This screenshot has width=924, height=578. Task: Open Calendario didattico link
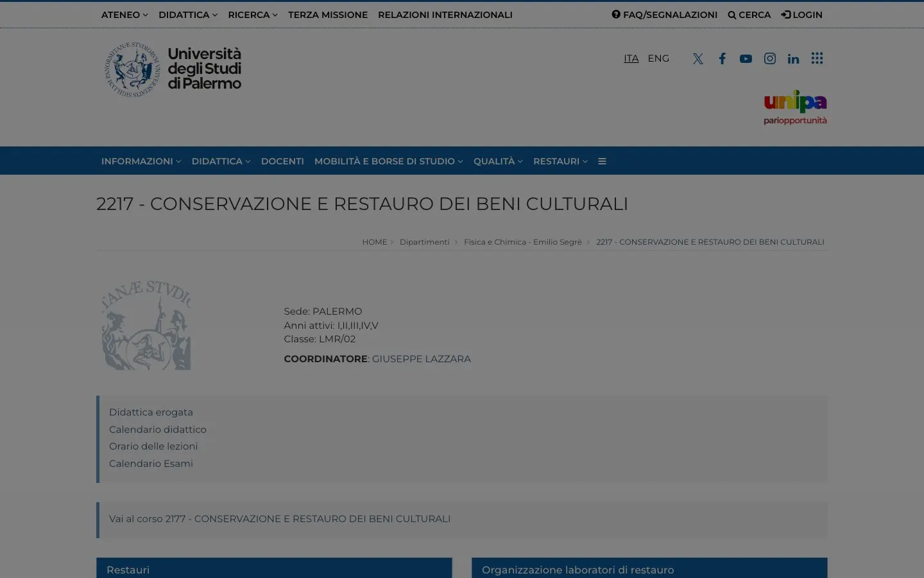[158, 430]
